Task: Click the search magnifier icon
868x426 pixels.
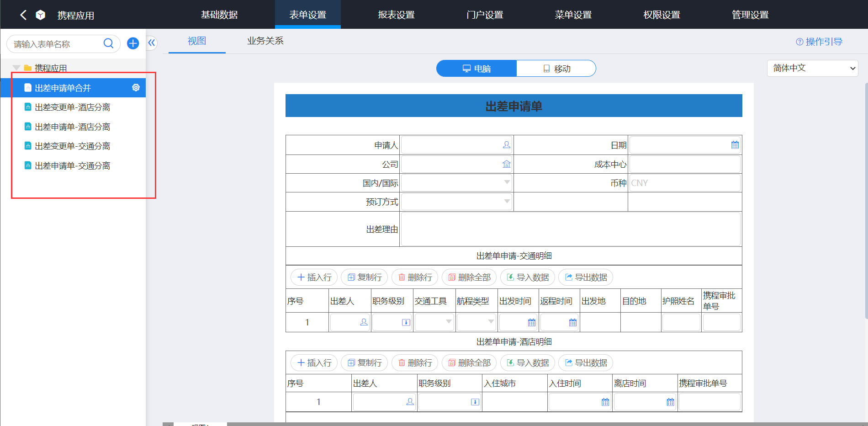Action: (108, 43)
